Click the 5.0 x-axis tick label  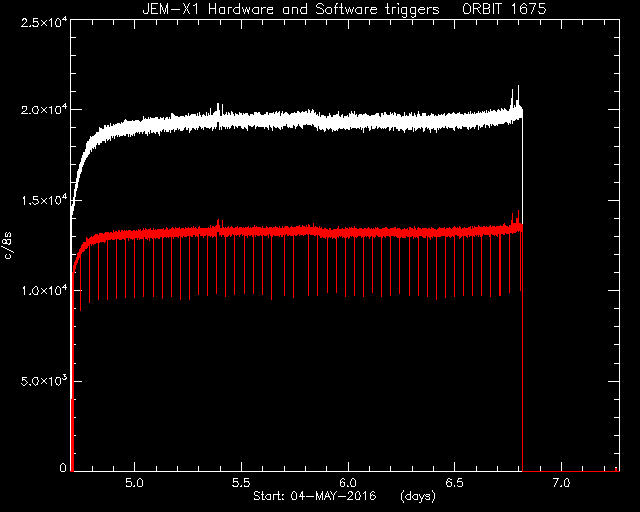(134, 483)
